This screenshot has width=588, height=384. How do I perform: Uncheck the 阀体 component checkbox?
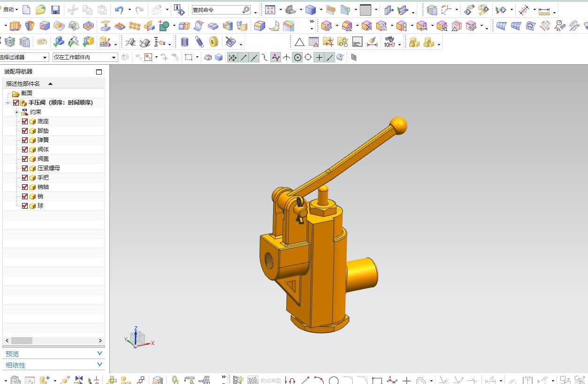25,150
